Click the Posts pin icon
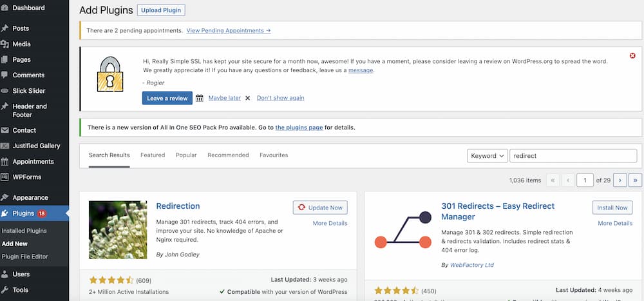 pos(5,28)
